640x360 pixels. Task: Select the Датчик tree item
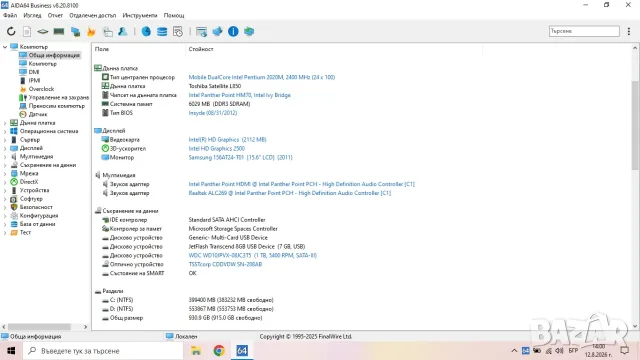38,114
